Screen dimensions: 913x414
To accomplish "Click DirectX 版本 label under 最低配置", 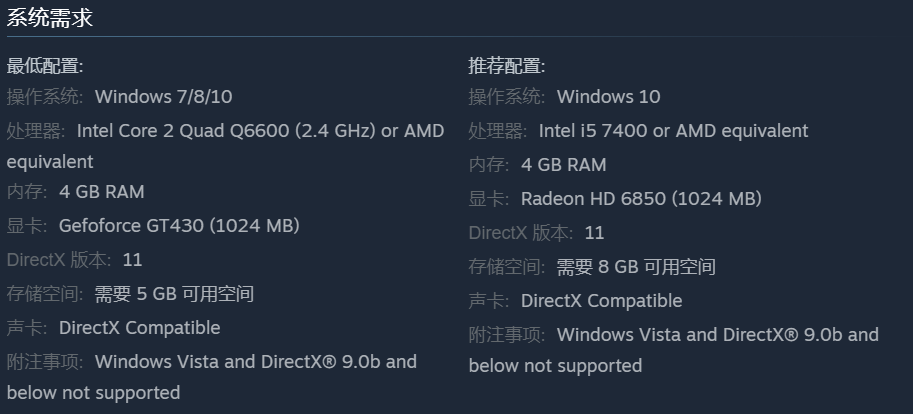I will click(x=60, y=259).
